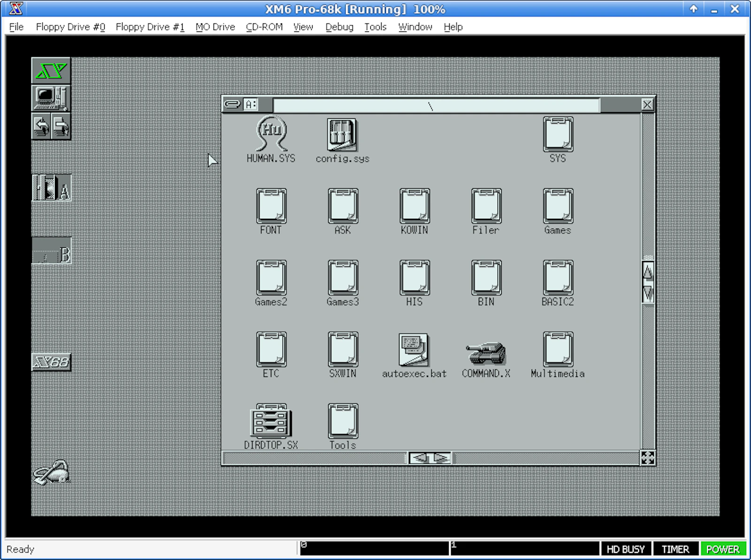
Task: Open the Tools menu
Action: point(375,27)
